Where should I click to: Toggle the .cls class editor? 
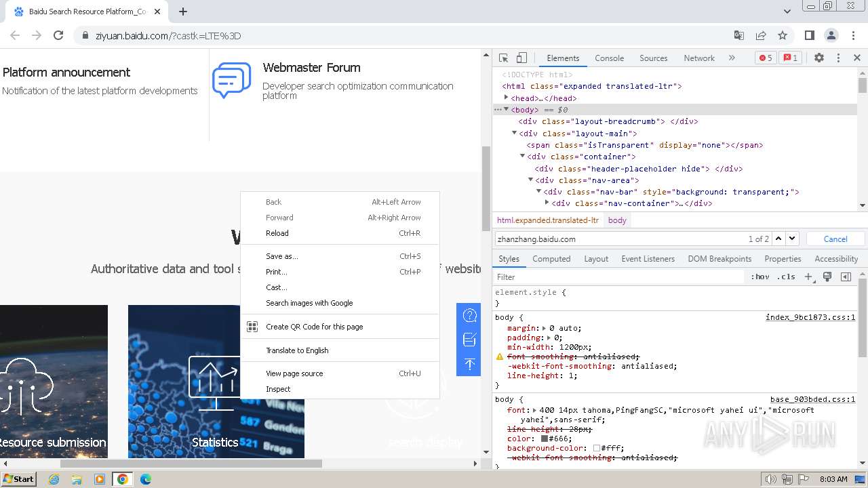pyautogui.click(x=786, y=277)
